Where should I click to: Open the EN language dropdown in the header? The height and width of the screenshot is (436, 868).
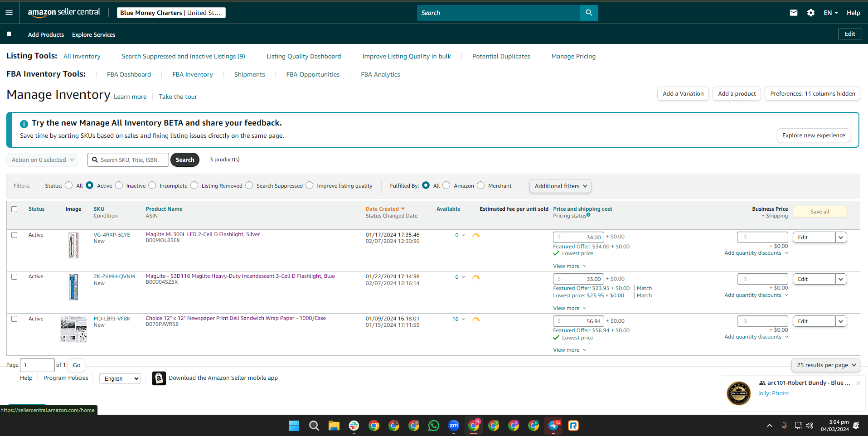click(x=831, y=13)
